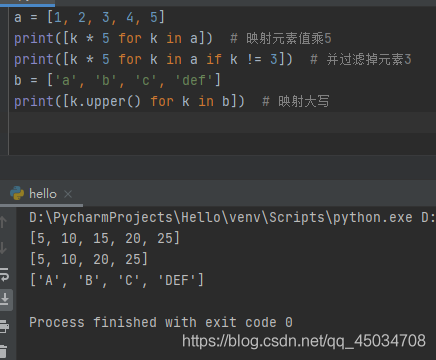Close the hello run tab
436x360 pixels.
[68, 194]
